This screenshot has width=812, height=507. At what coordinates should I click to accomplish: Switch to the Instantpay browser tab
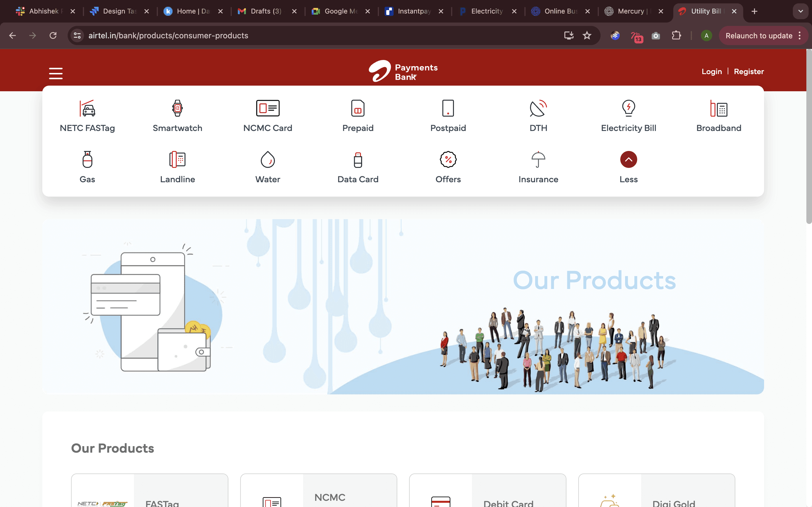(413, 11)
